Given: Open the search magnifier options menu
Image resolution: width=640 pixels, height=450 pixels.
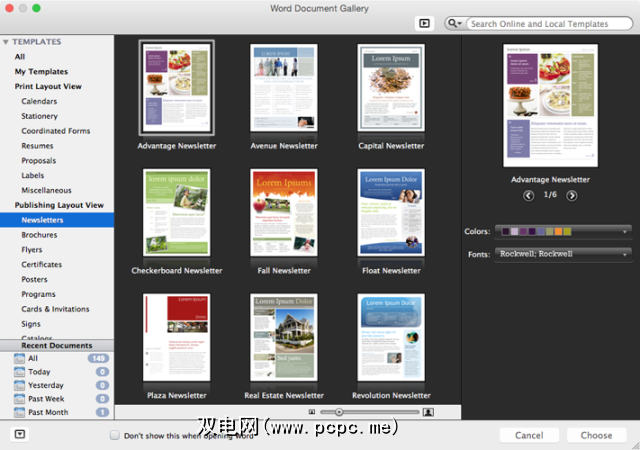Looking at the screenshot, I should [x=454, y=23].
